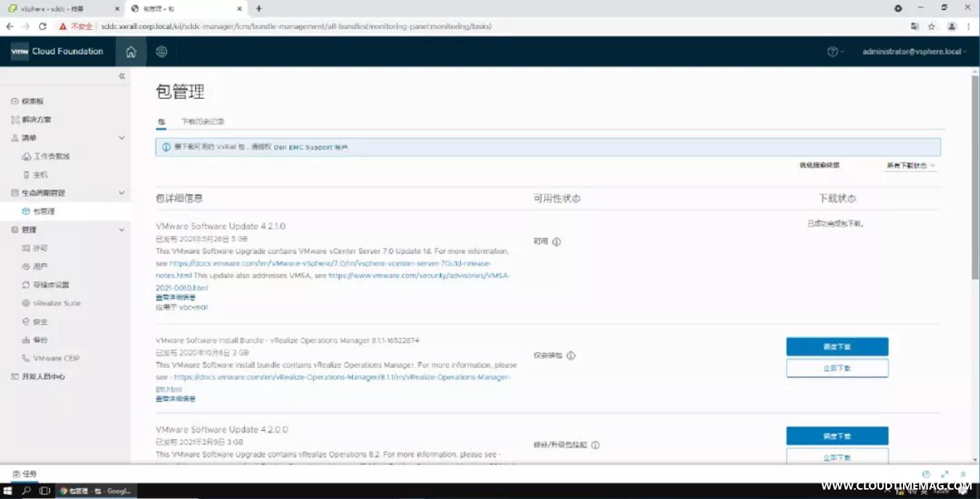The image size is (980, 499).
Task: Close the vSphere browser tab
Action: pyautogui.click(x=117, y=9)
